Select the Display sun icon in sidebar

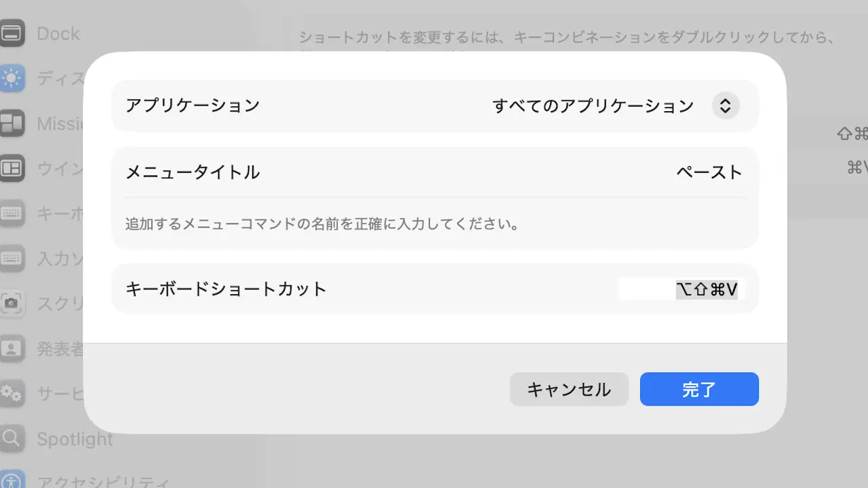click(12, 79)
